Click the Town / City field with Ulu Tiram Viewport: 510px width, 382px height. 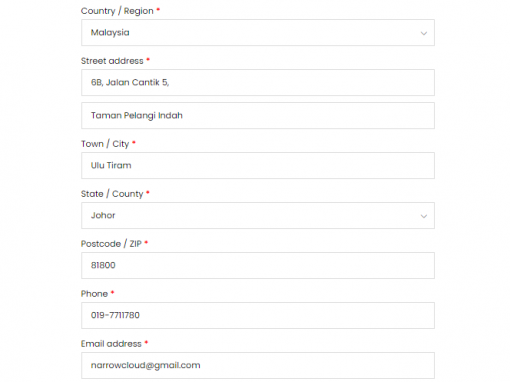click(x=258, y=166)
